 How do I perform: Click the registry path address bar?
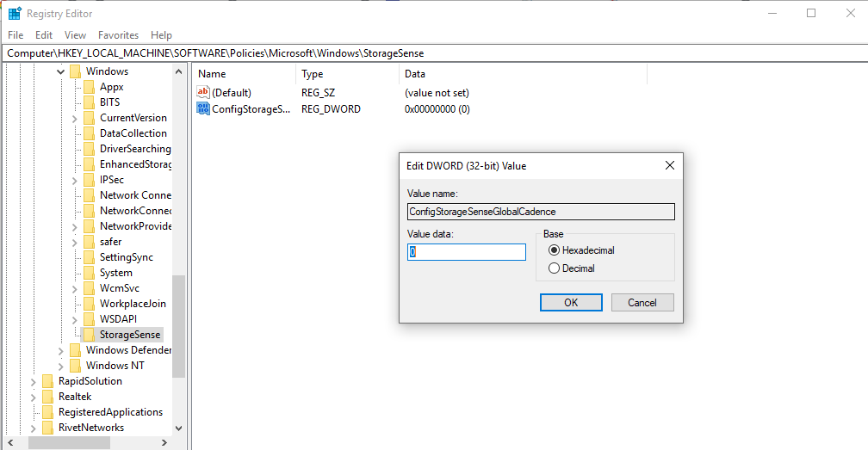434,53
